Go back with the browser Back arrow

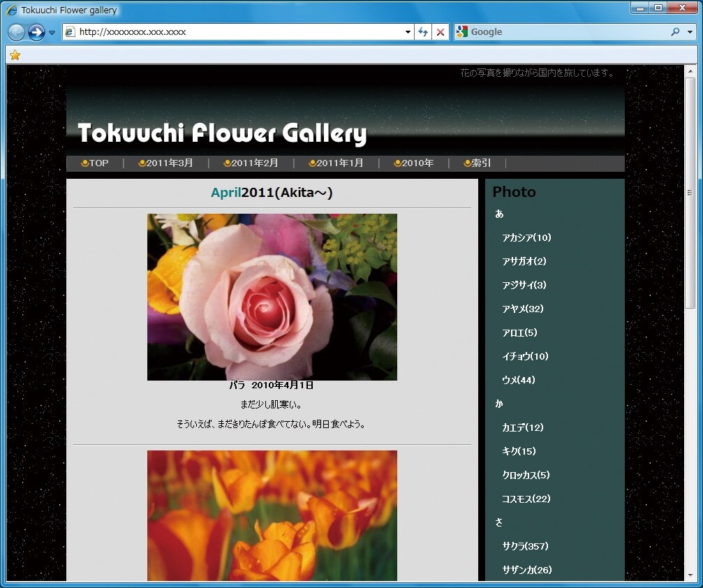click(x=16, y=32)
